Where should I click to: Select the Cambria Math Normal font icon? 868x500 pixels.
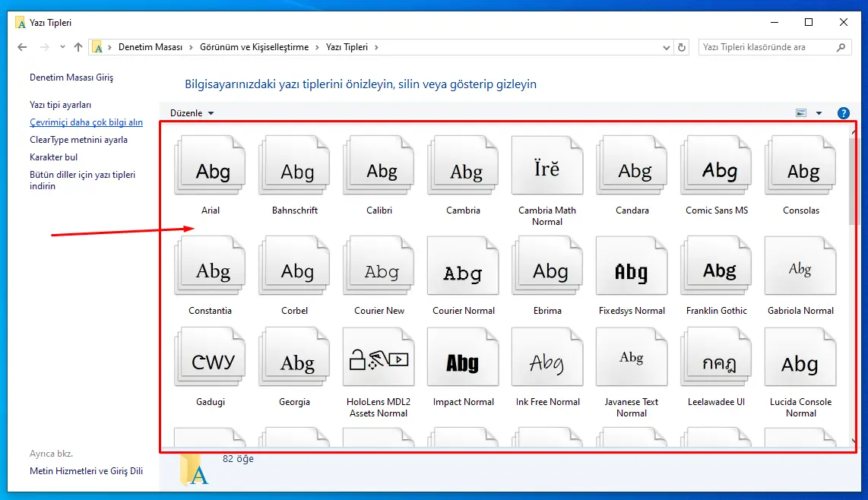pos(547,165)
